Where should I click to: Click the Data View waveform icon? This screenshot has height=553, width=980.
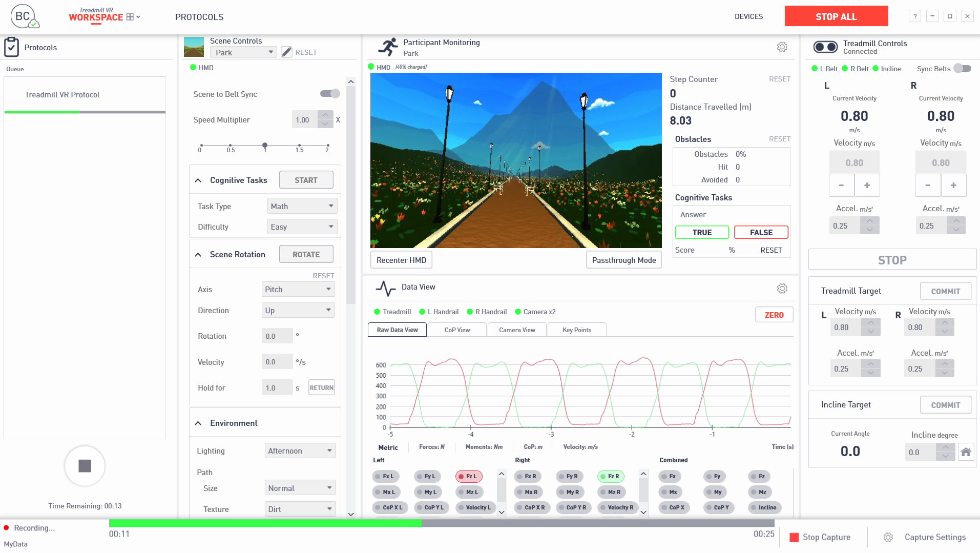pyautogui.click(x=385, y=287)
